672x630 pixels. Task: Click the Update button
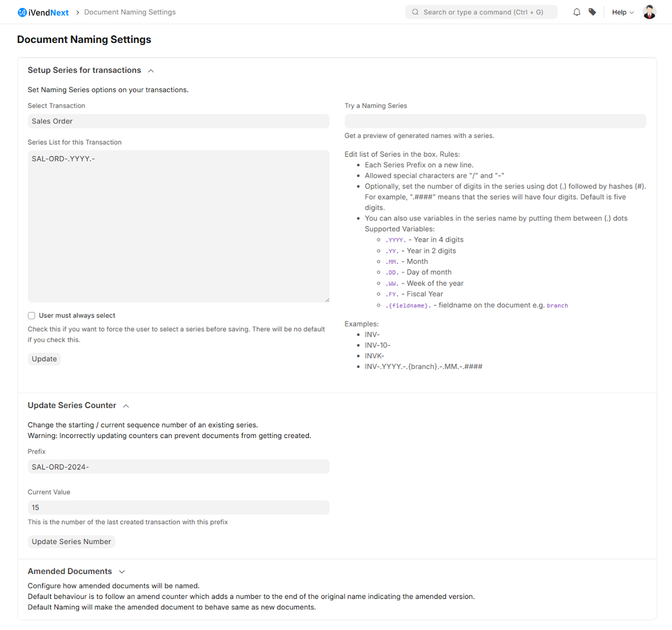pos(44,359)
